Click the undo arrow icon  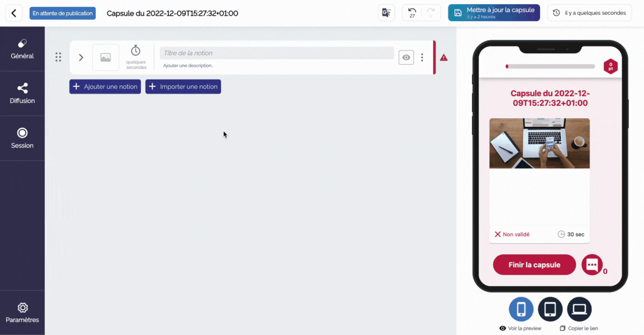(412, 11)
